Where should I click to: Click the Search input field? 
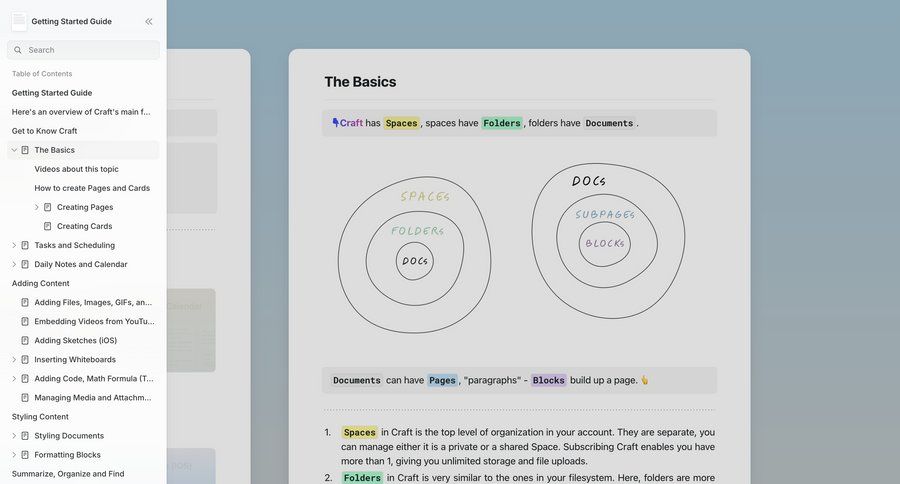click(x=83, y=50)
